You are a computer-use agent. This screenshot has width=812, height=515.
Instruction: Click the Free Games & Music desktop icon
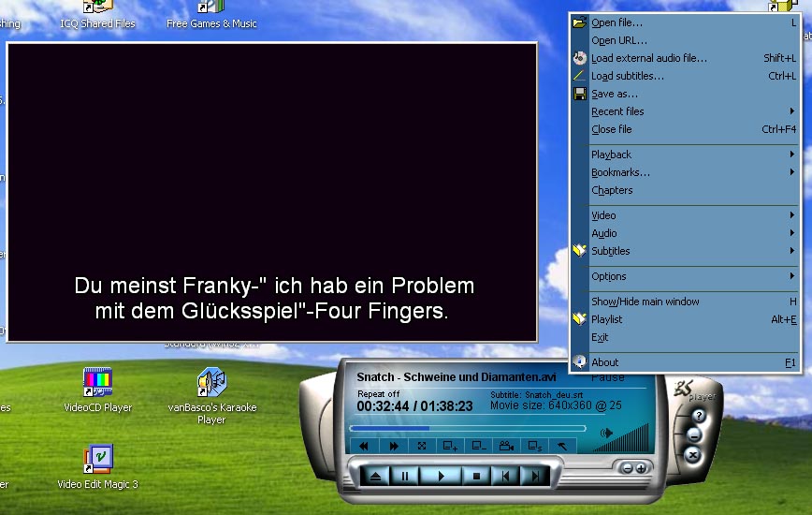211,14
